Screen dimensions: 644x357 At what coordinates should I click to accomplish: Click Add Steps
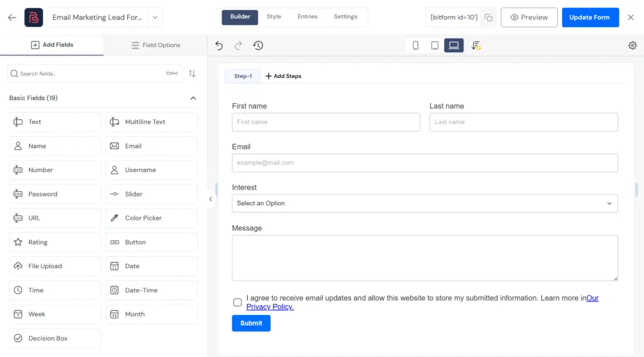(x=284, y=76)
